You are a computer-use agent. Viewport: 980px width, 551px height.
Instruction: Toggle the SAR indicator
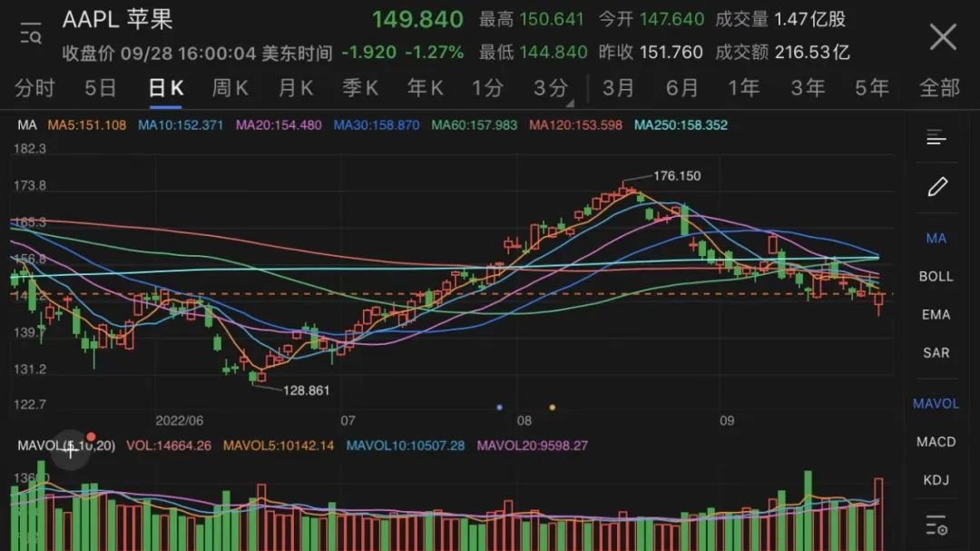(x=936, y=353)
